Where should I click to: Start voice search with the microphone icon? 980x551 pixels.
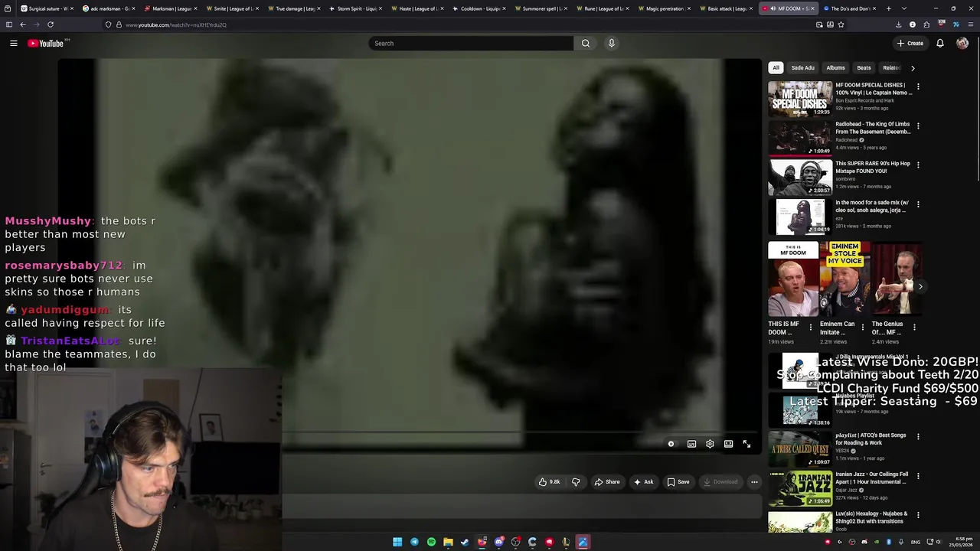612,44
